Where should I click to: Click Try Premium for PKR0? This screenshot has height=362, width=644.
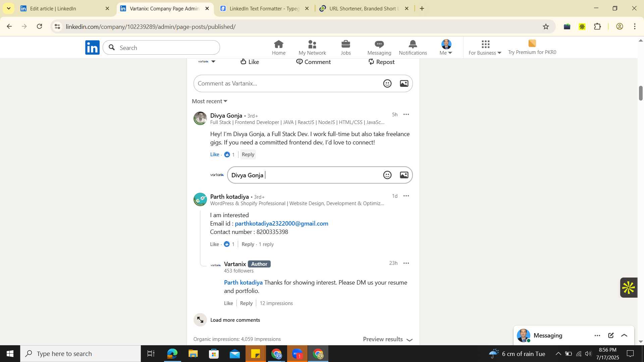coord(532,47)
